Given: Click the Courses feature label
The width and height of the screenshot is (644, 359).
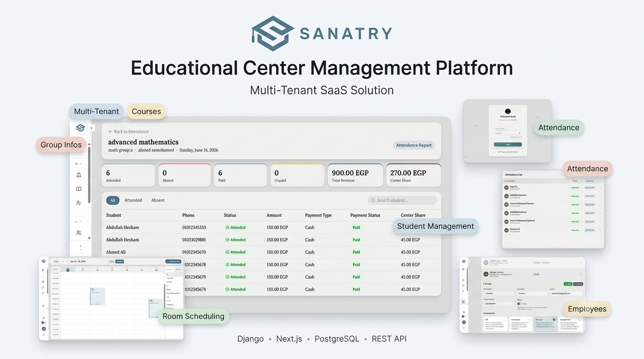Looking at the screenshot, I should tap(146, 111).
